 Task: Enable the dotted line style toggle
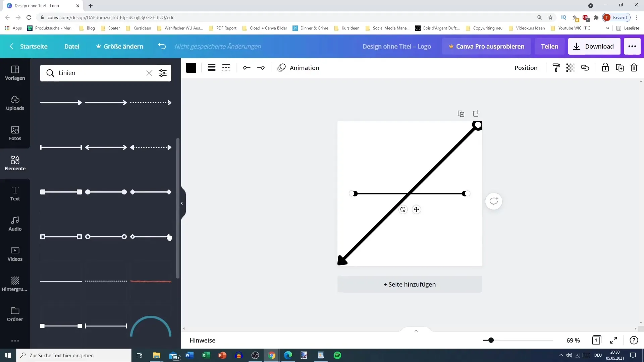point(226,68)
